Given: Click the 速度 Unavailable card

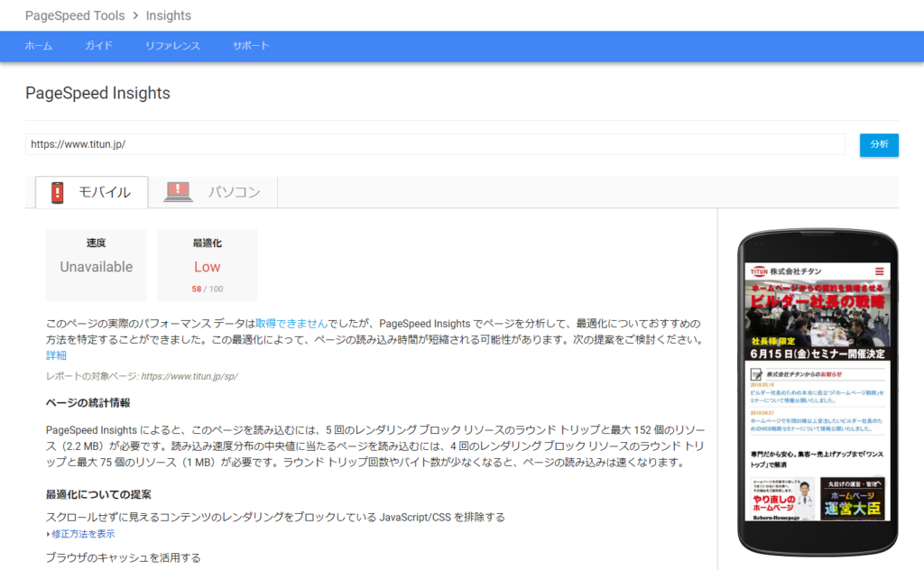Looking at the screenshot, I should click(97, 265).
